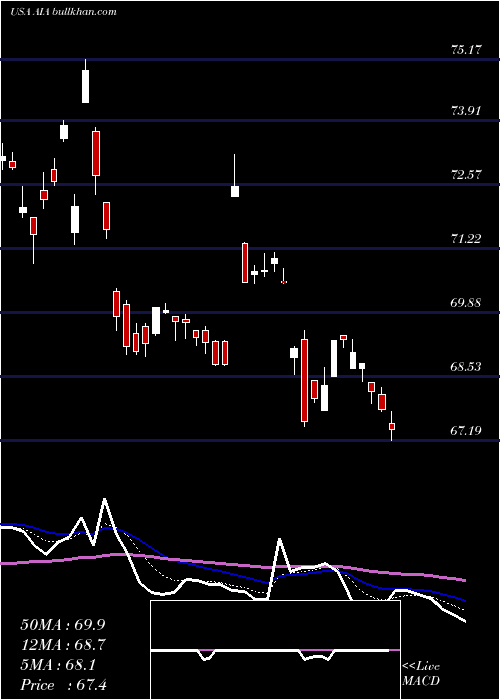
Task: Click the '<<Live MACD' label
Action: pos(421,674)
